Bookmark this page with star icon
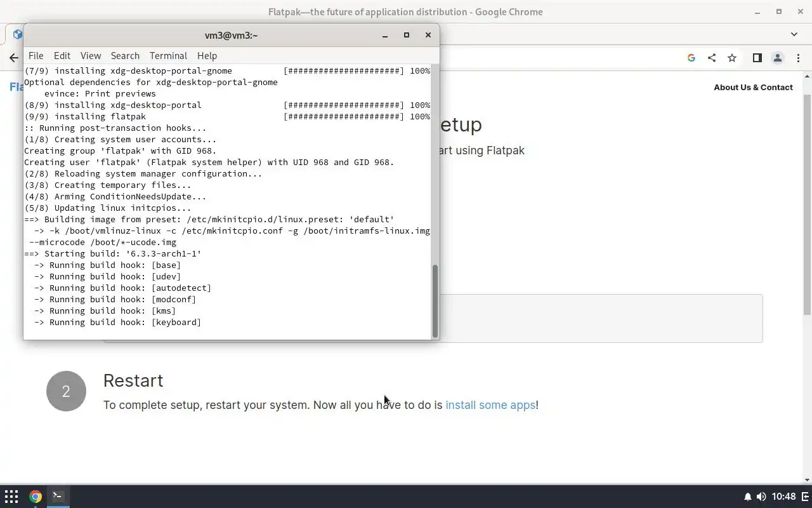Screen dimensions: 812x508 (x=732, y=58)
